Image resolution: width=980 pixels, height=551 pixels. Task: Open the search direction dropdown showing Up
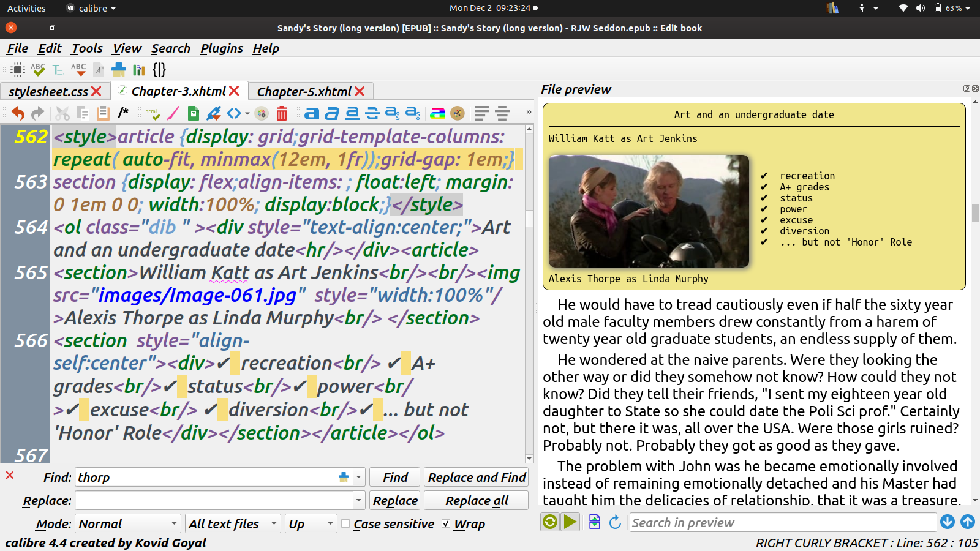(311, 524)
